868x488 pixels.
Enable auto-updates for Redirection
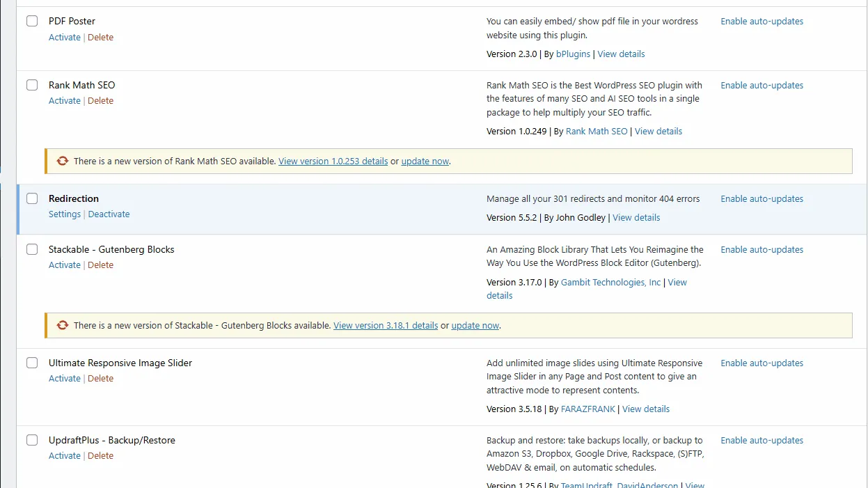point(762,198)
